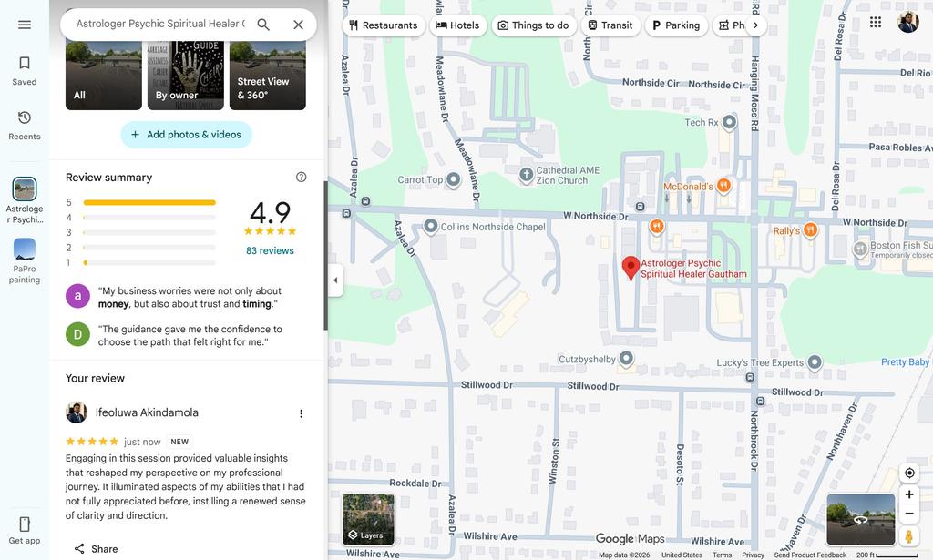Open the Street View preview thumbnail on map
The width and height of the screenshot is (933, 560).
pyautogui.click(x=860, y=520)
